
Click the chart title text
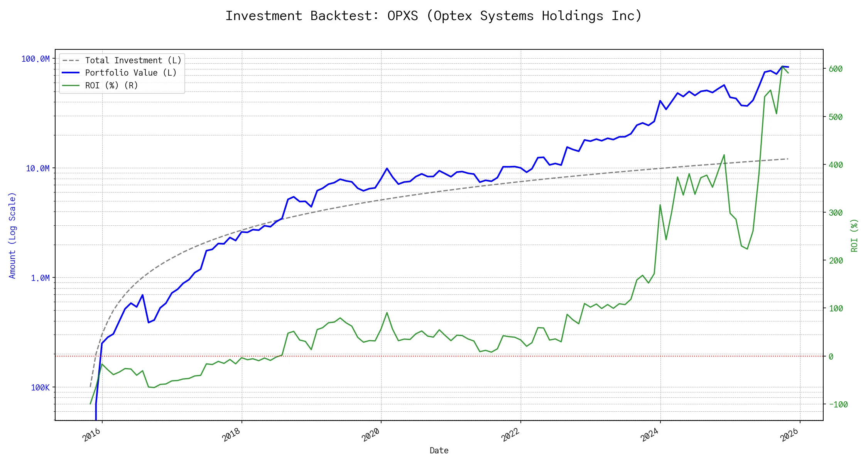click(434, 16)
